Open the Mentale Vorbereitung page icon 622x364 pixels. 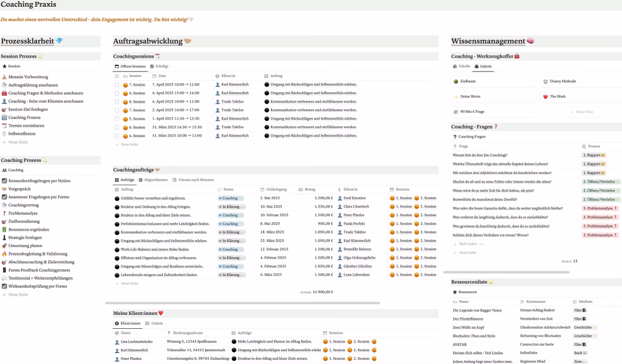4,77
